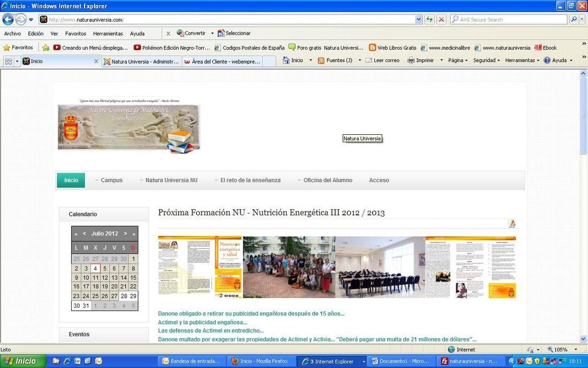This screenshot has width=588, height=368.
Task: Open El reto de la enseñanza menu
Action: tap(250, 180)
